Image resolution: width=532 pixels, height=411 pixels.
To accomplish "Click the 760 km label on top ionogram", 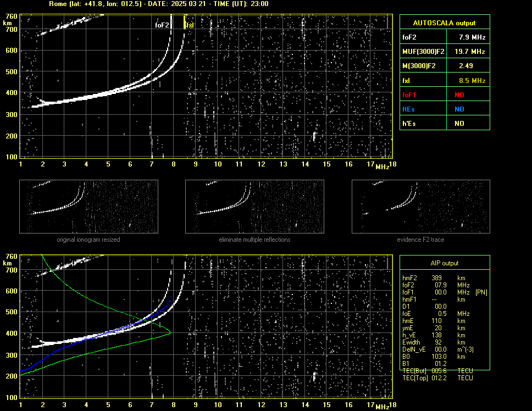I will [x=11, y=16].
